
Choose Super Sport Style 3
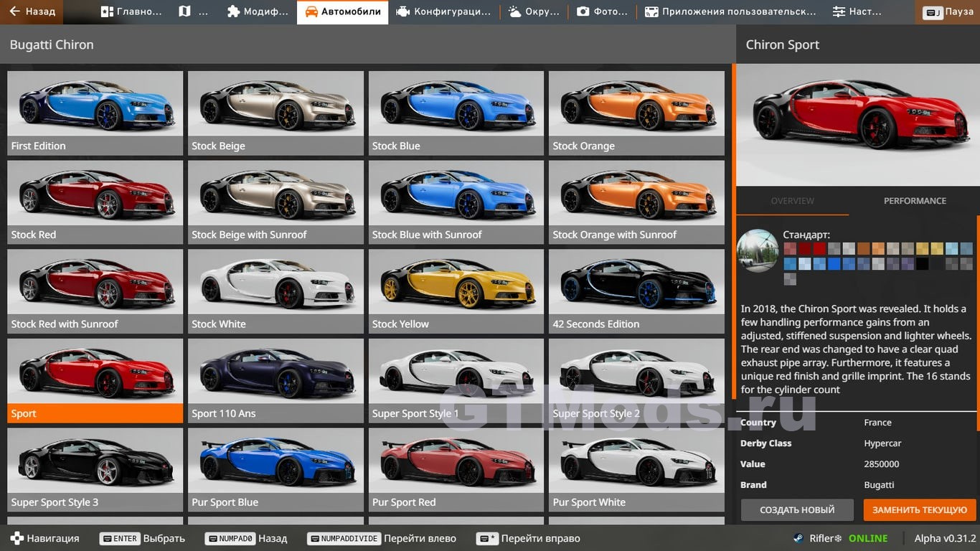click(95, 470)
